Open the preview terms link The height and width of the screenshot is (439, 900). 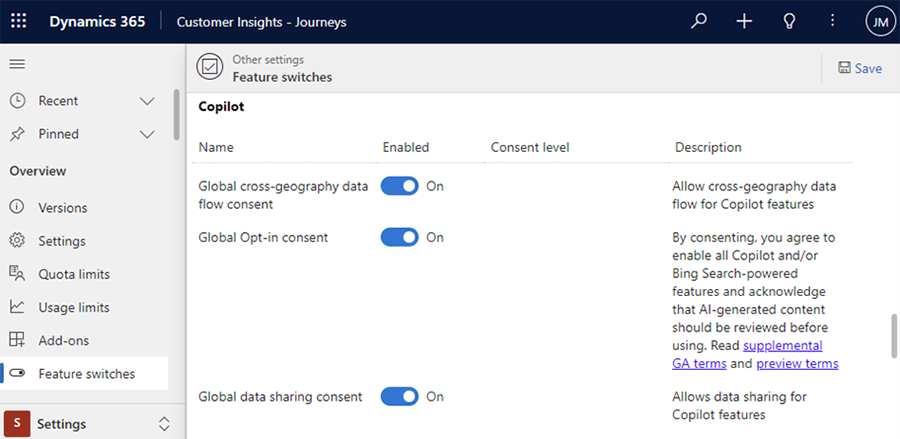(x=797, y=363)
